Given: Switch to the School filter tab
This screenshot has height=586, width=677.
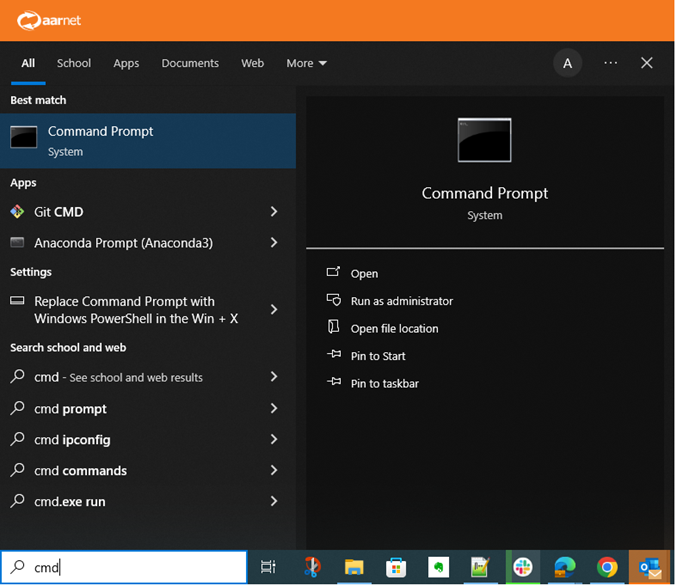Looking at the screenshot, I should point(74,63).
